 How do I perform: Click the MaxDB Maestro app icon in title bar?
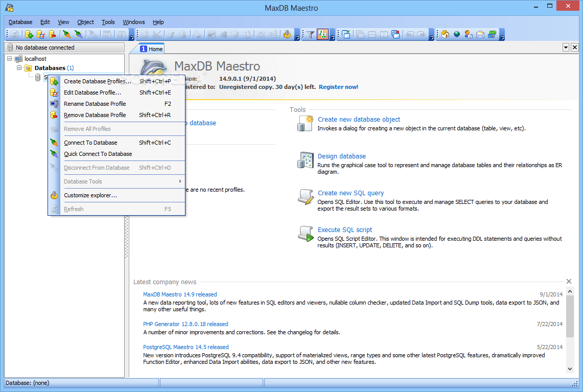(x=10, y=8)
